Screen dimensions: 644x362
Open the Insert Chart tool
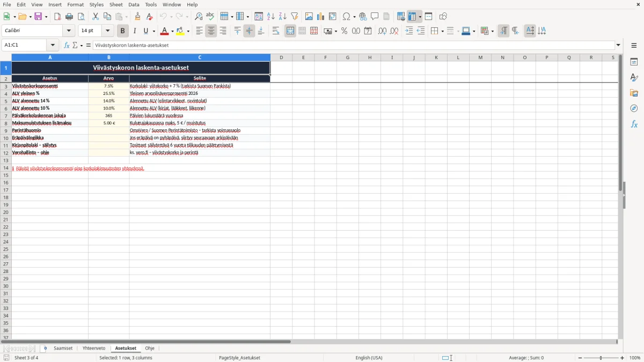click(320, 17)
